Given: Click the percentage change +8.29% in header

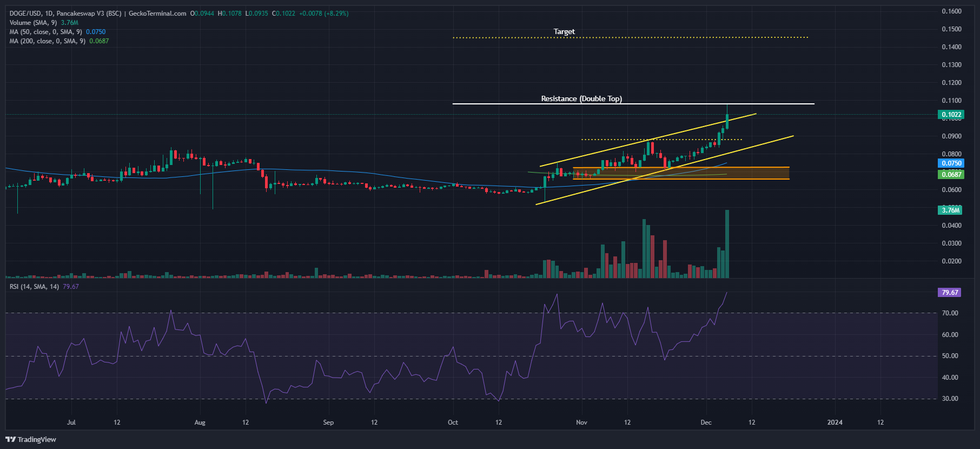Looking at the screenshot, I should [336, 14].
